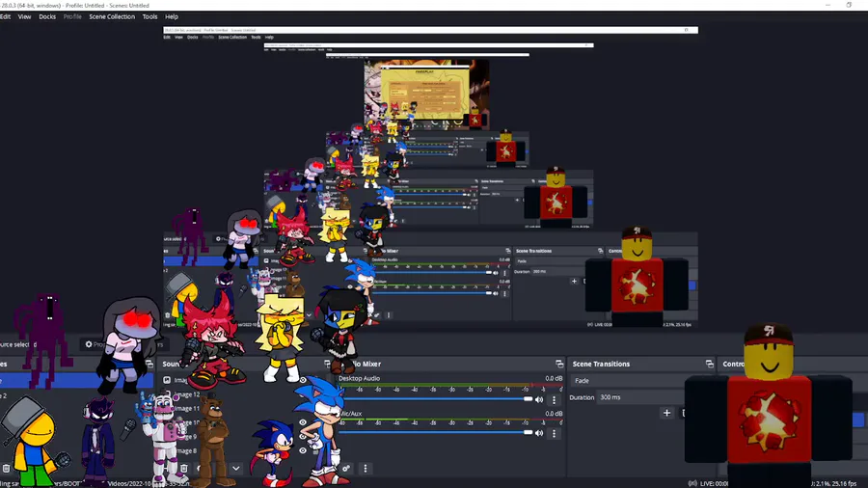868x488 pixels.
Task: Click the Duration 300 ms field in main window
Action: pyautogui.click(x=641, y=397)
